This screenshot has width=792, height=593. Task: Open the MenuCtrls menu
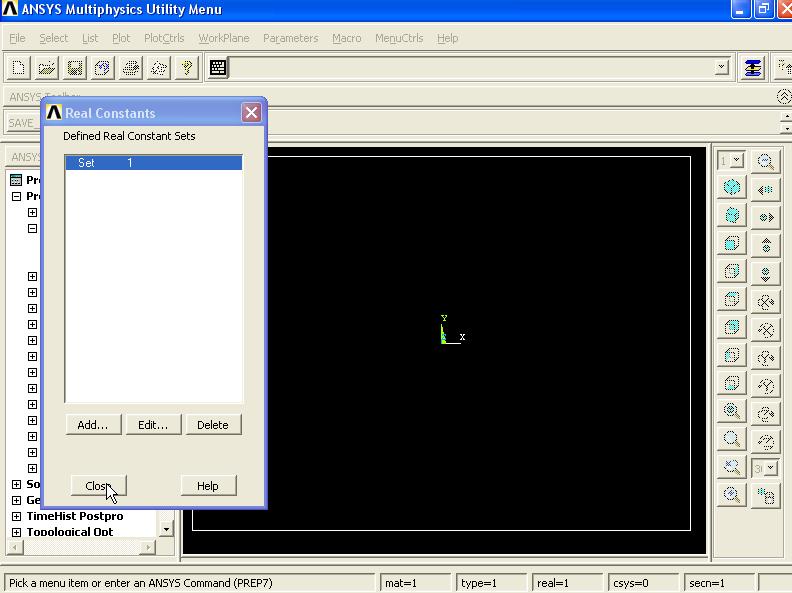pos(399,38)
